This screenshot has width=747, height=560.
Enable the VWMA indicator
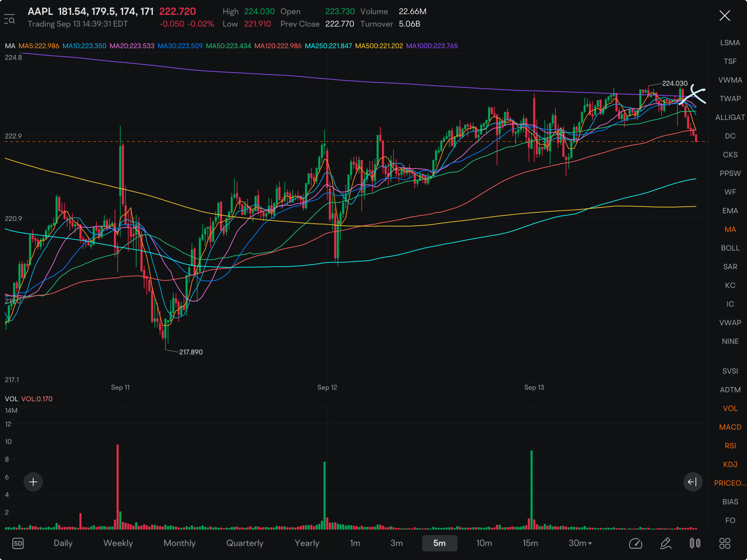(x=730, y=80)
